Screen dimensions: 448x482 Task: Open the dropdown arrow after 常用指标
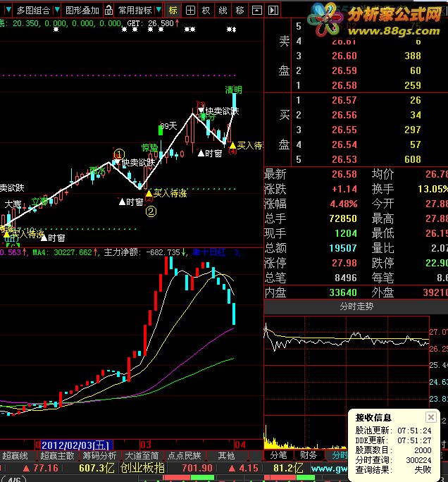tap(158, 10)
